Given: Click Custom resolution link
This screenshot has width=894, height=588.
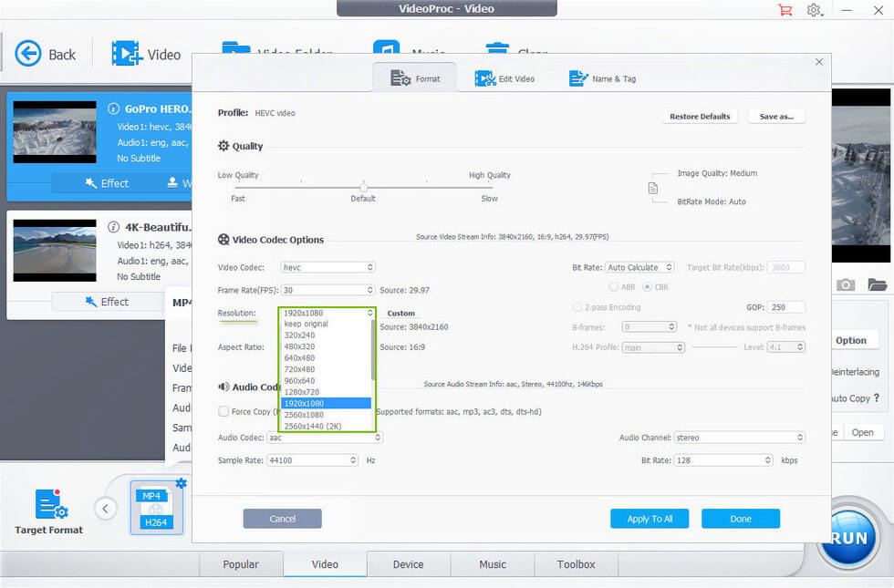Looking at the screenshot, I should click(400, 313).
